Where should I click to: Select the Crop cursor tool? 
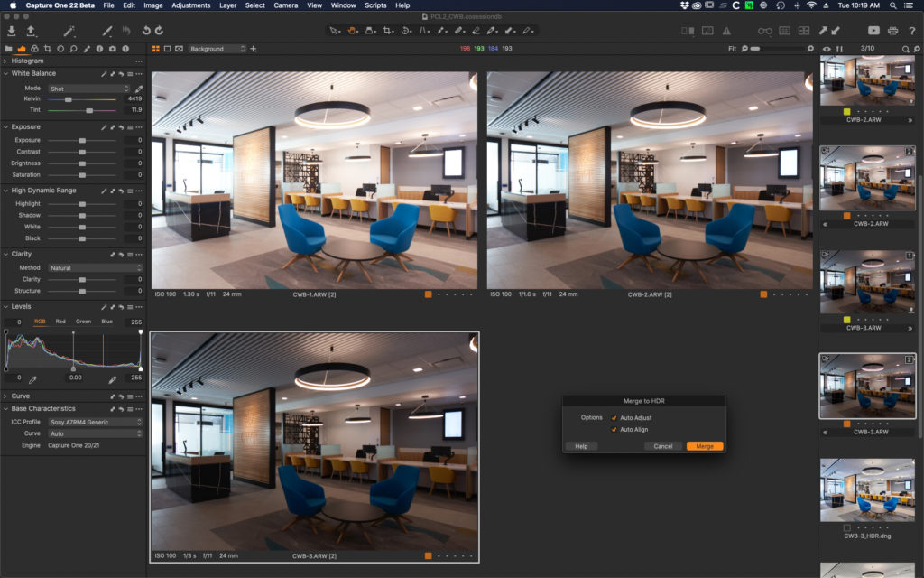coord(388,31)
